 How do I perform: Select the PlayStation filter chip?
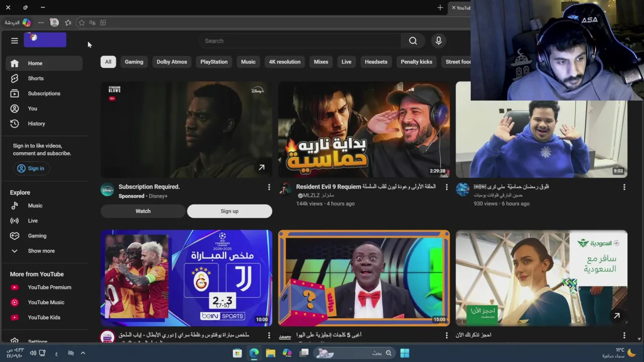214,62
